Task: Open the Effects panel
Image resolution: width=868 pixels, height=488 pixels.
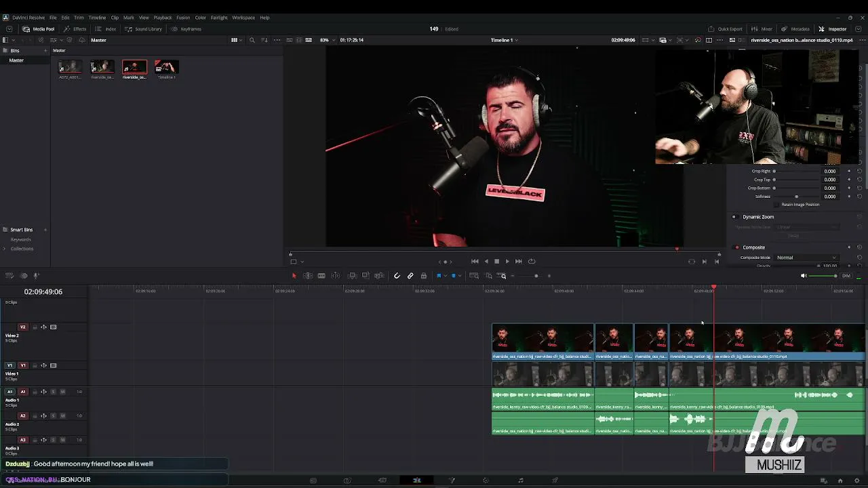Action: point(75,29)
